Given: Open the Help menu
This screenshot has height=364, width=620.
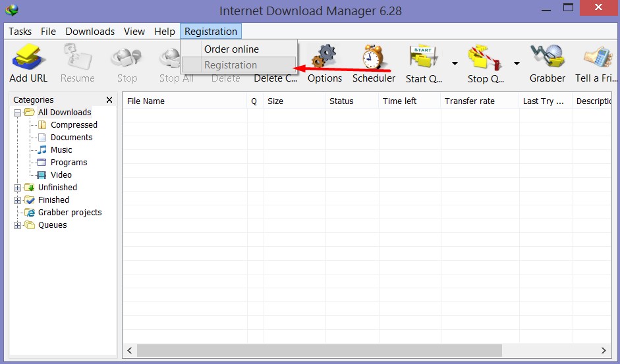Looking at the screenshot, I should (x=165, y=31).
